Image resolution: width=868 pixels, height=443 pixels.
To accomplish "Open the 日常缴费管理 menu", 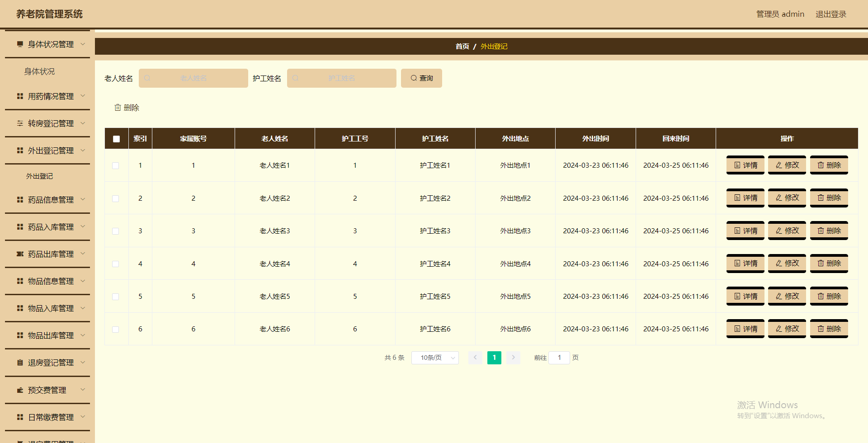I will point(47,417).
